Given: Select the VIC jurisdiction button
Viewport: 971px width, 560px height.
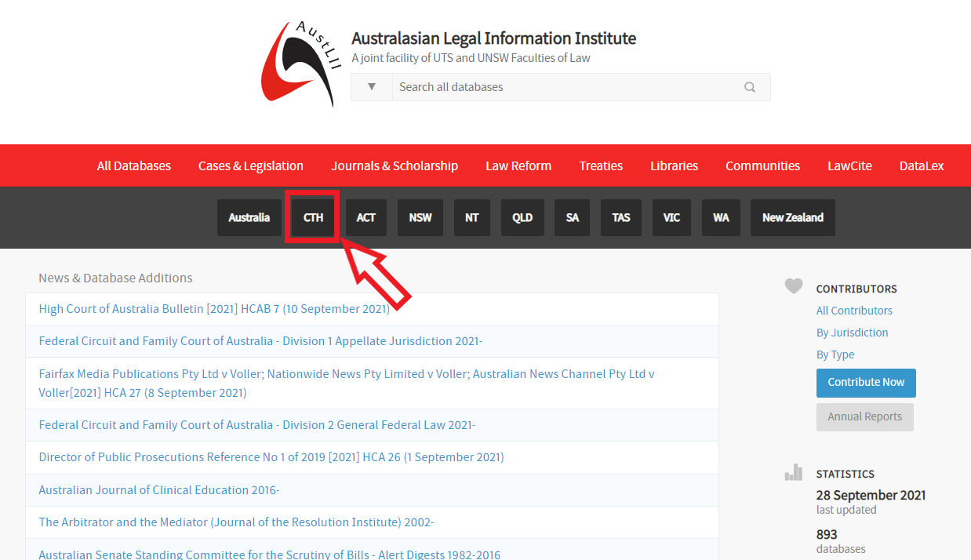Looking at the screenshot, I should 671,217.
